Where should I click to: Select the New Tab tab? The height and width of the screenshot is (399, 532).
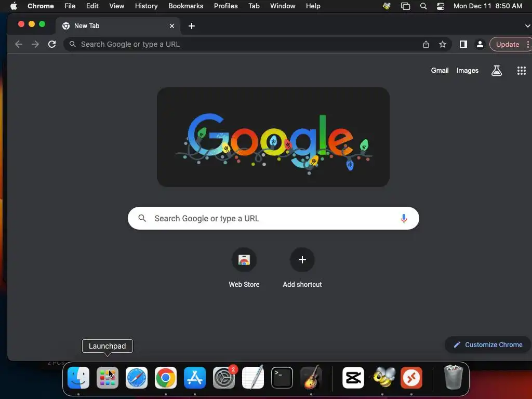tap(117, 26)
